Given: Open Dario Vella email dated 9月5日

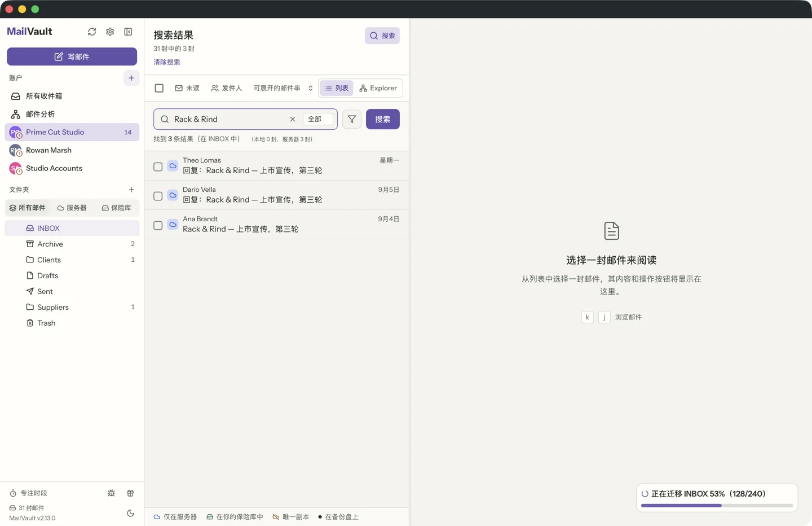Looking at the screenshot, I should click(x=277, y=195).
